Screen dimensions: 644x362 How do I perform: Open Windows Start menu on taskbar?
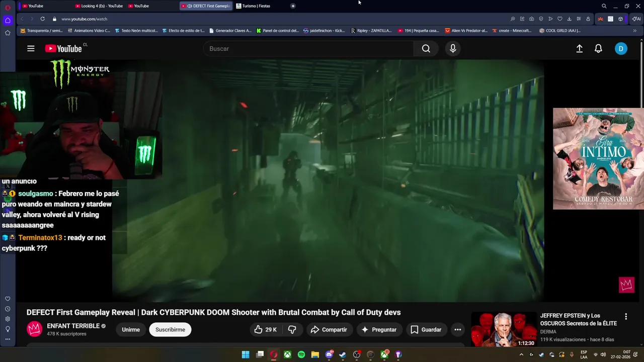tap(246, 354)
